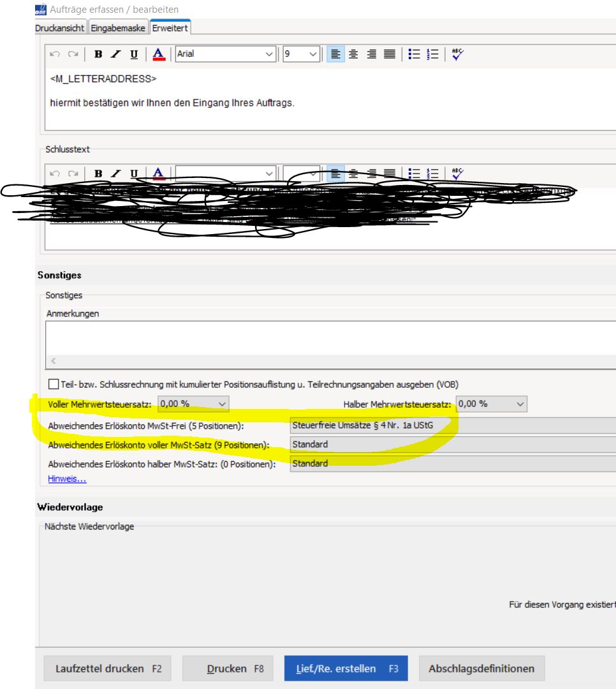Open font color in the top editor toolbar
This screenshot has width=616, height=689.
click(x=159, y=54)
